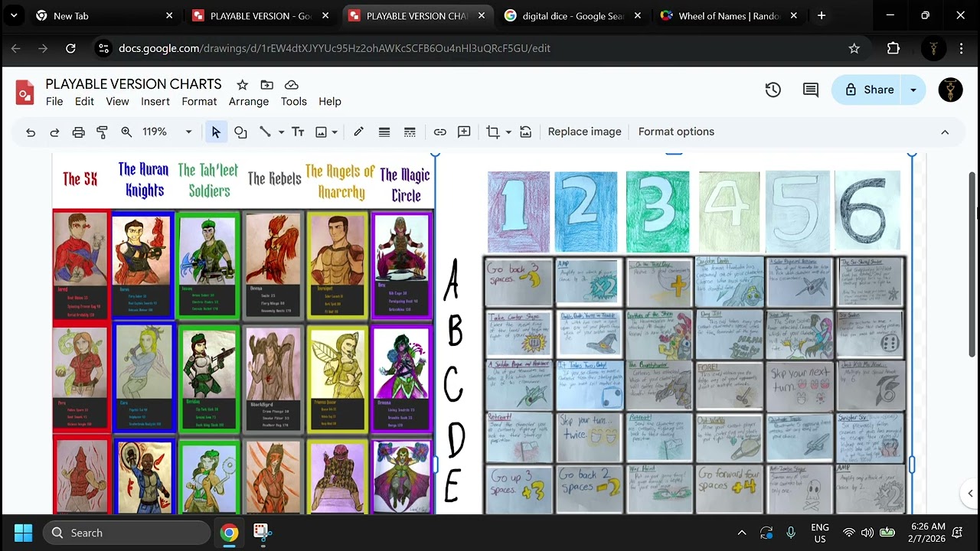Click the PLAYABLE VERSION CHARTS title field
This screenshot has width=980, height=551.
(133, 84)
